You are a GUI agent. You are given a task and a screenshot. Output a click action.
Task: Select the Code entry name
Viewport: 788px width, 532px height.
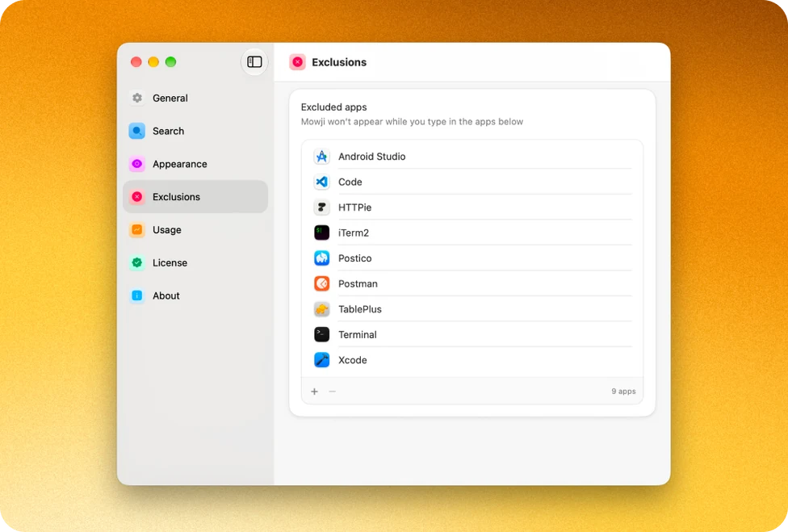point(350,182)
